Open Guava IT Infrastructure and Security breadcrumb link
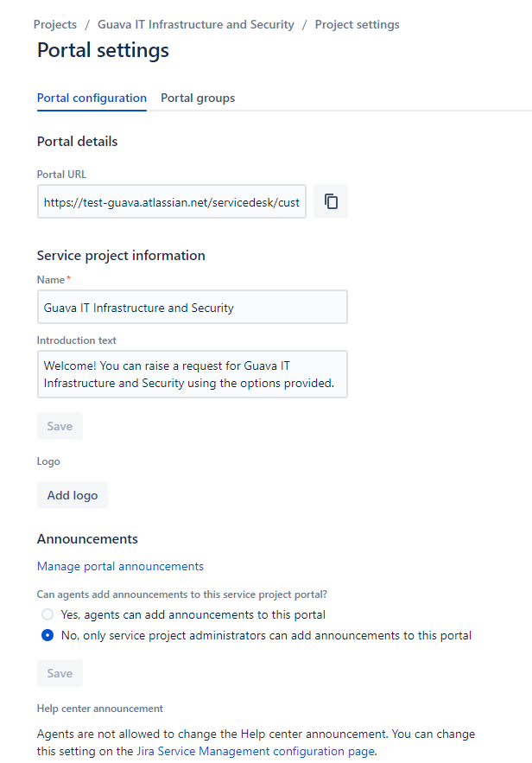Viewport: 532px width, 763px height. [x=195, y=24]
